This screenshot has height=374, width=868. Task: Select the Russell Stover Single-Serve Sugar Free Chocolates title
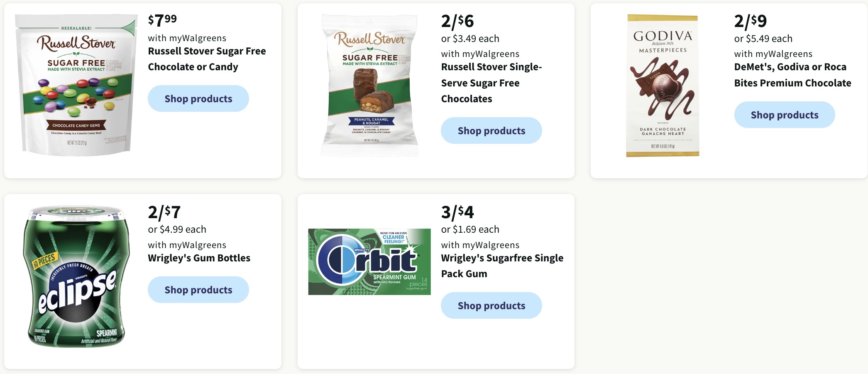491,83
